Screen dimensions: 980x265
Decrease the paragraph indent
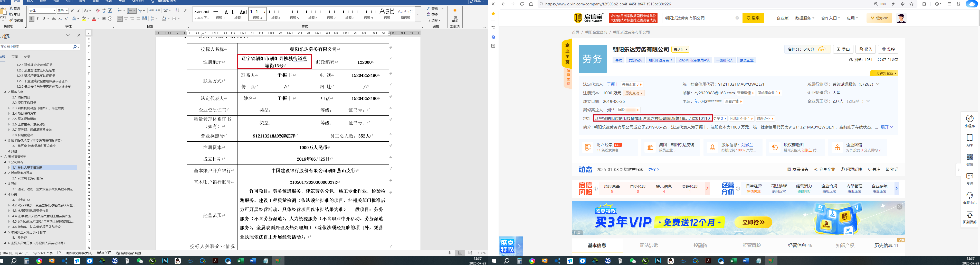pyautogui.click(x=151, y=11)
